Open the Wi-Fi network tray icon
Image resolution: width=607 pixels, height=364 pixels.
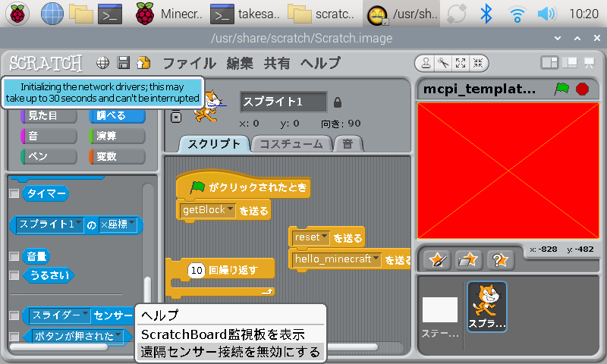click(517, 14)
